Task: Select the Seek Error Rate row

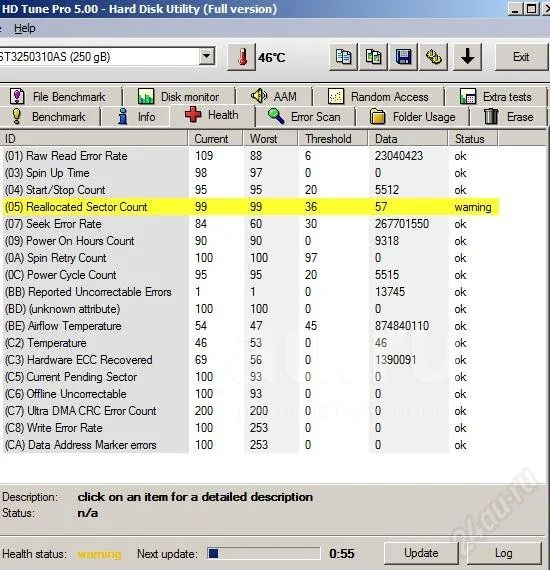Action: [x=251, y=224]
